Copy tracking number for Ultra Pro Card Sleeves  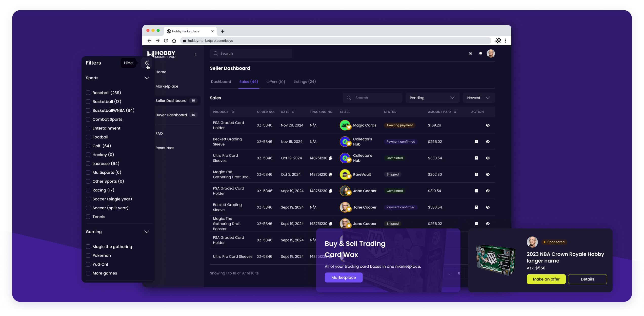click(x=331, y=158)
